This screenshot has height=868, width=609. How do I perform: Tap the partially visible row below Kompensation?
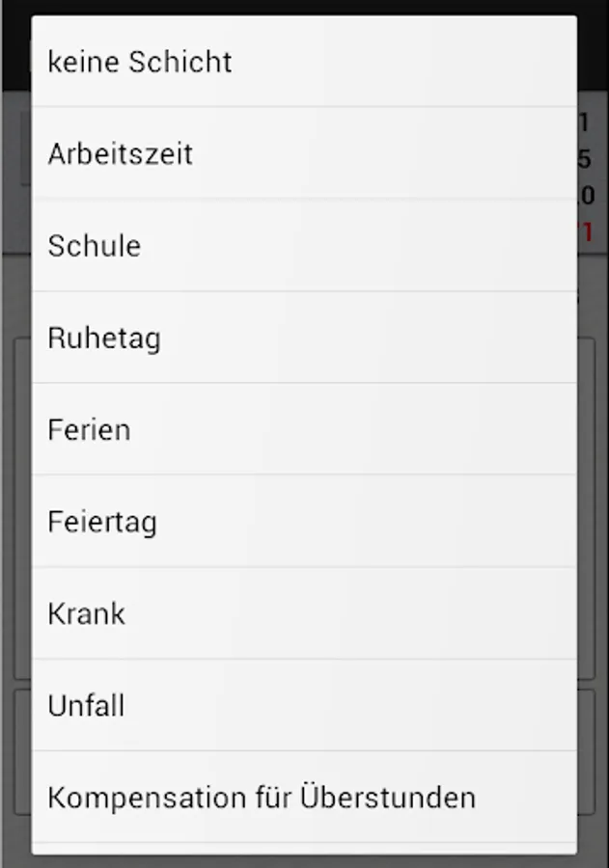pyautogui.click(x=304, y=849)
